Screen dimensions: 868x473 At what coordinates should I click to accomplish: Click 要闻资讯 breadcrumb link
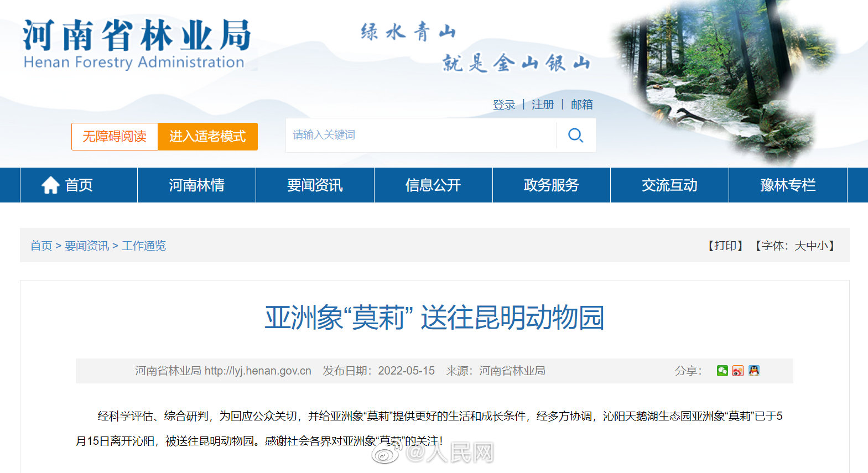87,246
